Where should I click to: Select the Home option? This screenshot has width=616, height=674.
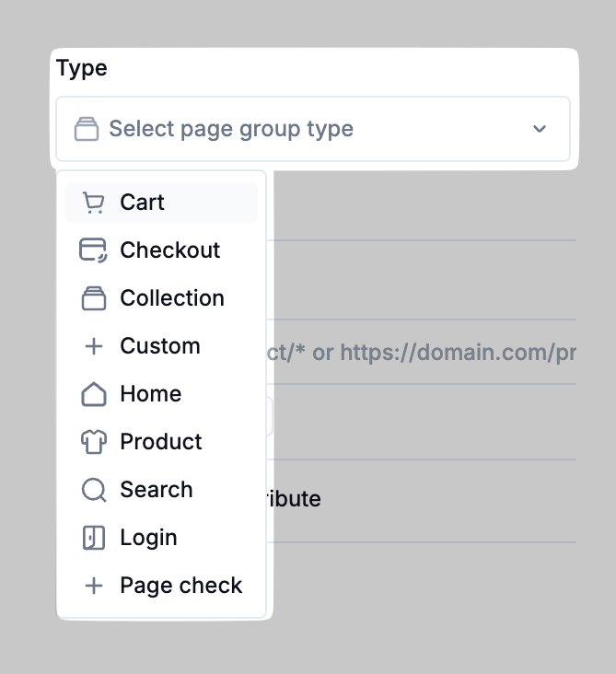pyautogui.click(x=151, y=394)
